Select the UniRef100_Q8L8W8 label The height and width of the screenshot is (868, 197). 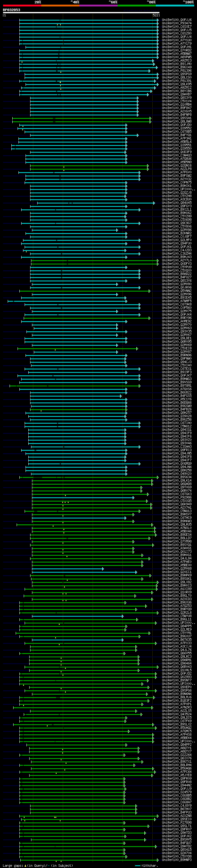click(x=177, y=122)
